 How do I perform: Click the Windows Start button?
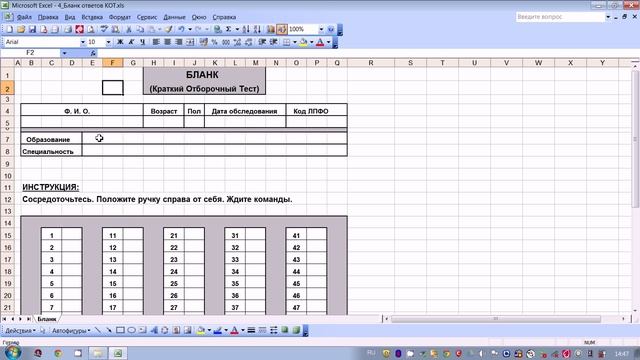tap(13, 353)
